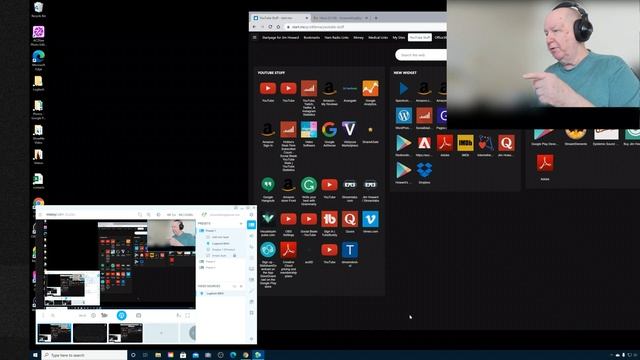The width and height of the screenshot is (640, 360).
Task: Go to the home page in Chrome
Action: click(278, 27)
